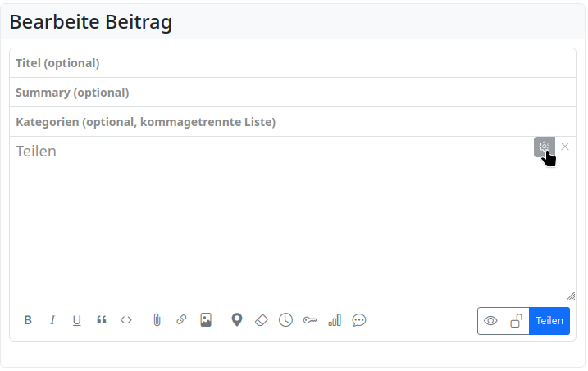Screen dimensions: 588x371
Task: Set location with the map pin
Action: [x=237, y=320]
